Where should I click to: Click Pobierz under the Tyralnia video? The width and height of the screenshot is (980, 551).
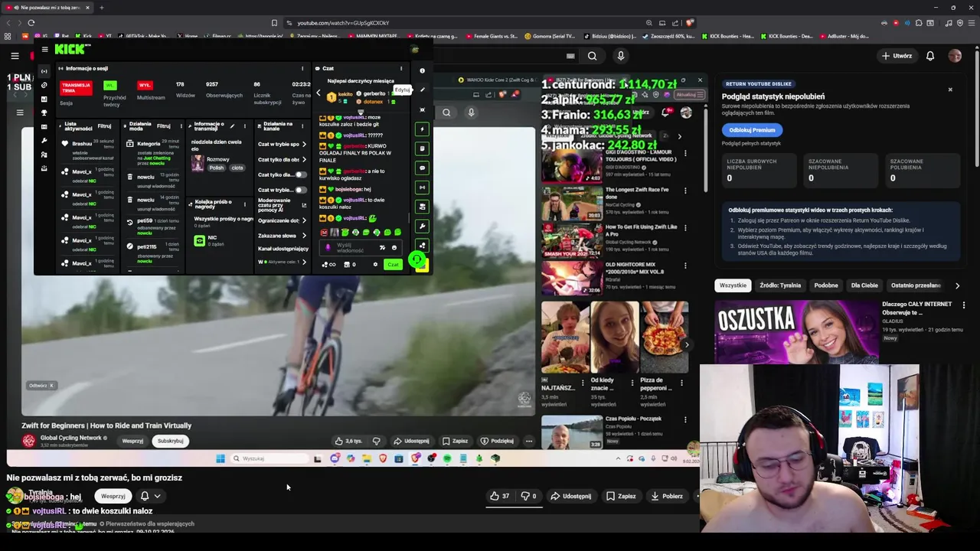pos(667,496)
